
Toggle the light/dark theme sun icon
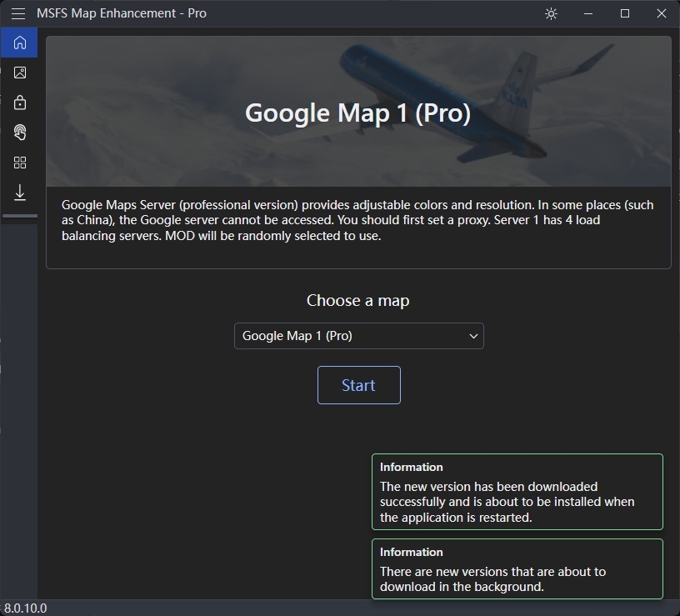[551, 14]
